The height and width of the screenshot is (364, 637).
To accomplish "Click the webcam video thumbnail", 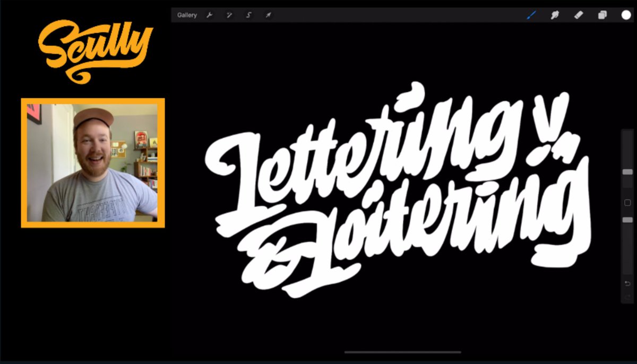I will pyautogui.click(x=93, y=163).
